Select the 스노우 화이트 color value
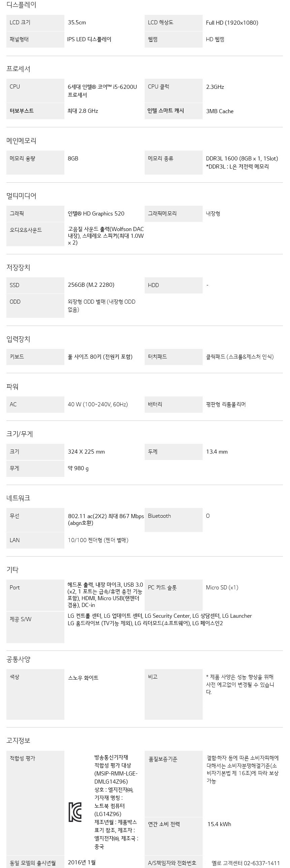Image resolution: width=290 pixels, height=868 pixels. pyautogui.click(x=83, y=678)
